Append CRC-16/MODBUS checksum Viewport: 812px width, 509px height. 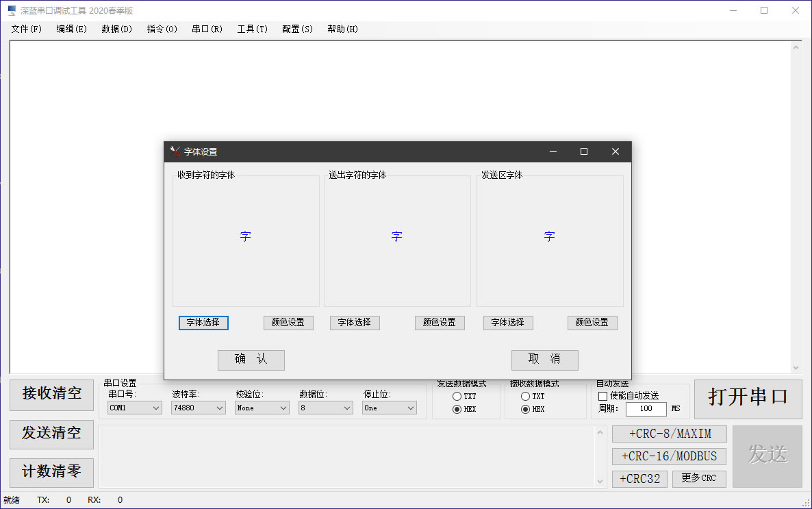click(x=669, y=456)
